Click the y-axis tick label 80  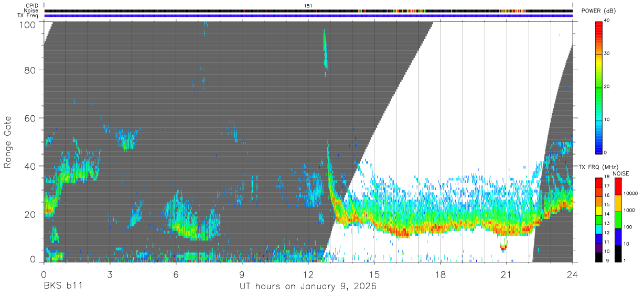coord(31,70)
